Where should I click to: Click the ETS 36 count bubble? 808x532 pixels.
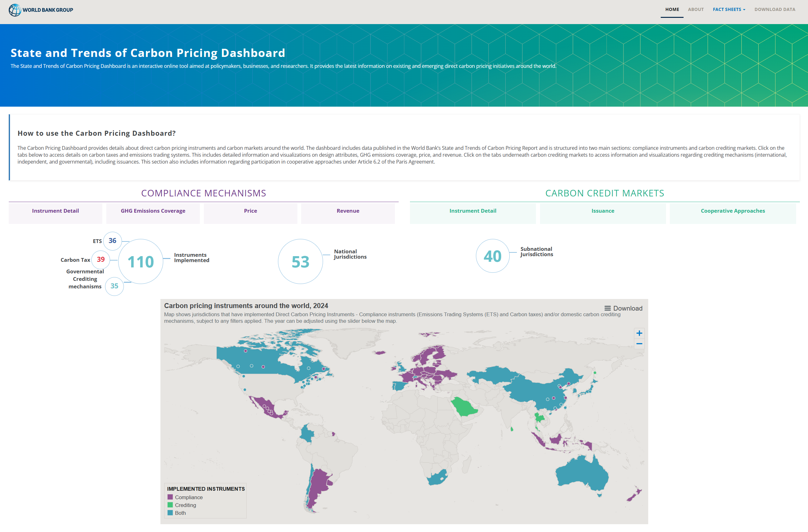[112, 241]
